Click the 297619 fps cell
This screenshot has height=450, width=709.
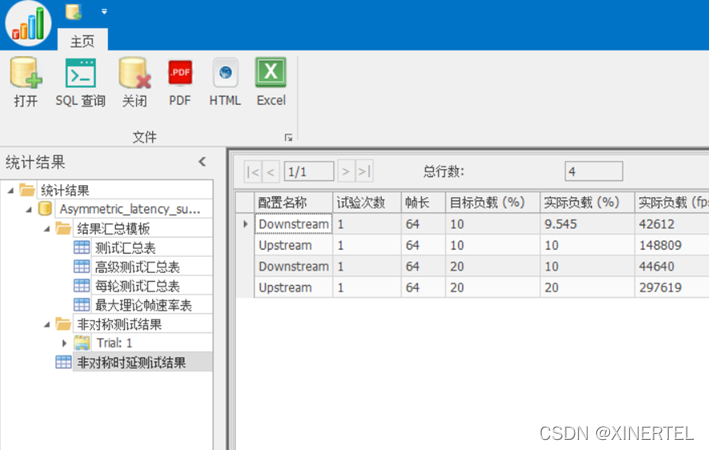(x=672, y=288)
